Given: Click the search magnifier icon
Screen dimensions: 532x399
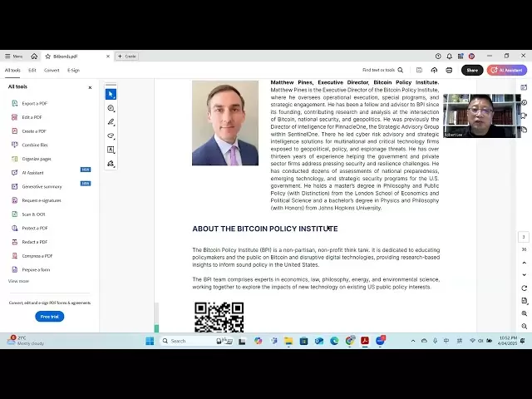Looking at the screenshot, I should point(401,70).
